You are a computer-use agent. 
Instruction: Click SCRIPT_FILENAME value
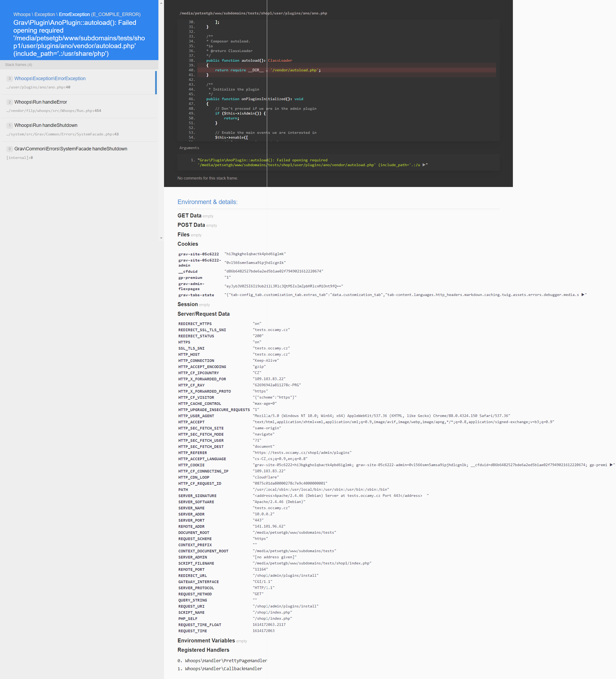pos(312,563)
